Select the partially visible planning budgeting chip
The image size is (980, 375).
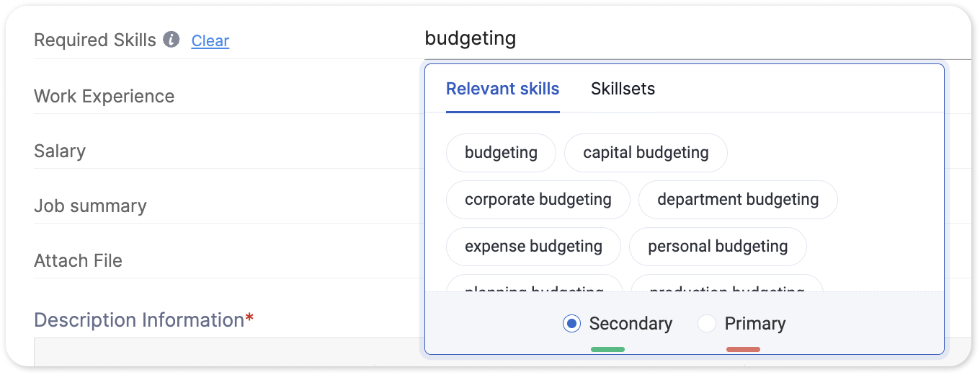534,284
